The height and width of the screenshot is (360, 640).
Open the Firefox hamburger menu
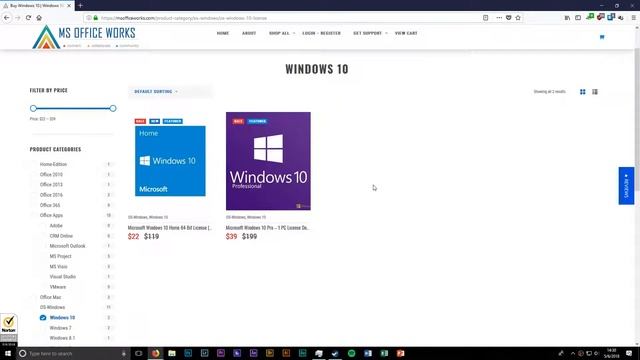tap(633, 18)
